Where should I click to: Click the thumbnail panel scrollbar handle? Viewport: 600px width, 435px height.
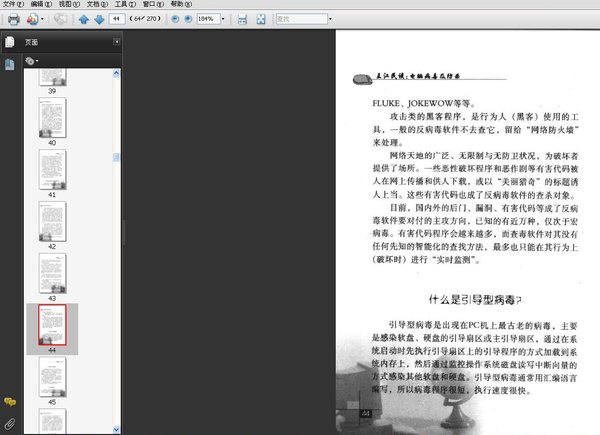[116, 157]
